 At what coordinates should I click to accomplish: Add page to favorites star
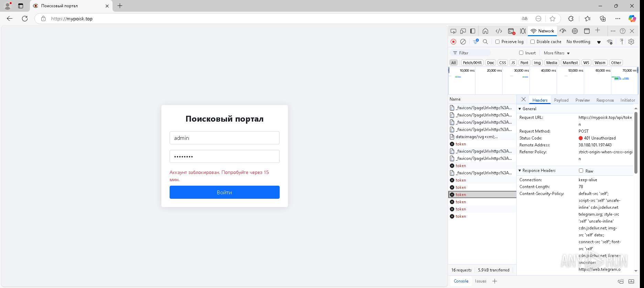[x=552, y=19]
